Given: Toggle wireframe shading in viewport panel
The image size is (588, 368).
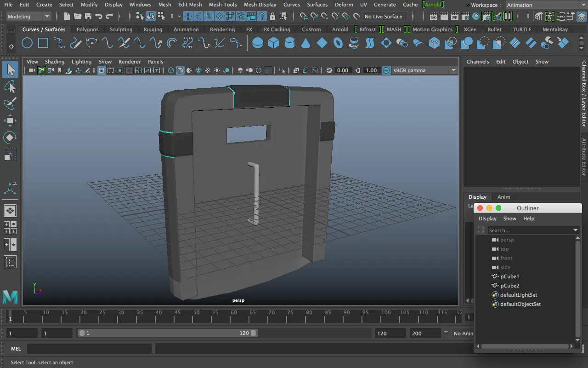Looking at the screenshot, I should [171, 70].
